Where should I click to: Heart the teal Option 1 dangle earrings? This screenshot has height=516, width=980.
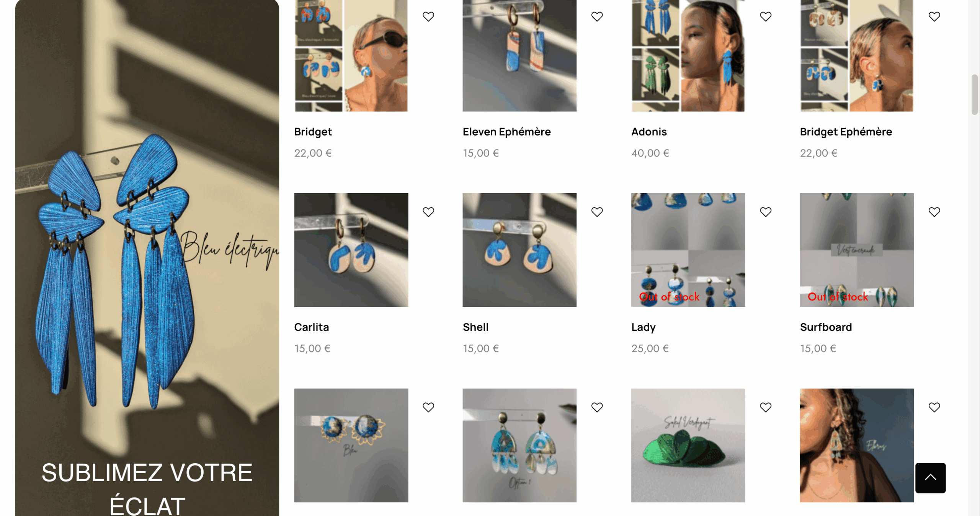597,407
